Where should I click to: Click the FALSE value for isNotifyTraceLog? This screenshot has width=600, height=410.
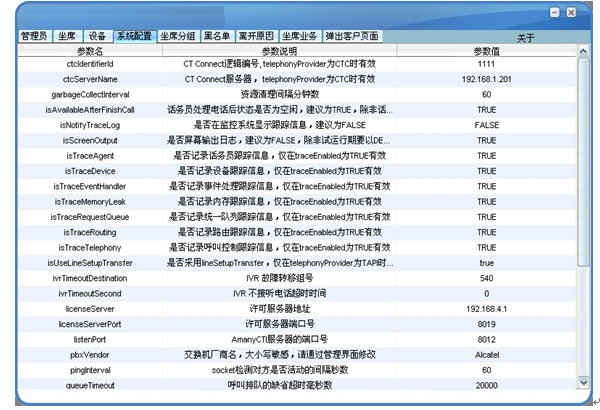click(x=486, y=125)
